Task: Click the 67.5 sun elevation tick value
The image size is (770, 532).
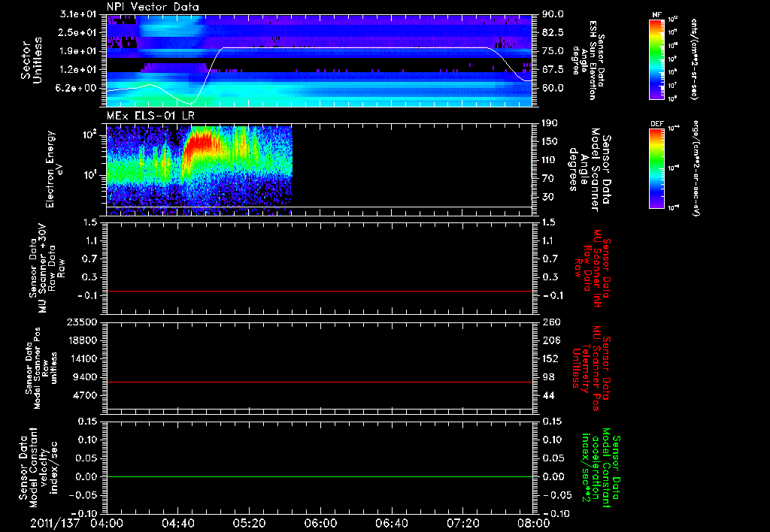Action: tap(552, 70)
